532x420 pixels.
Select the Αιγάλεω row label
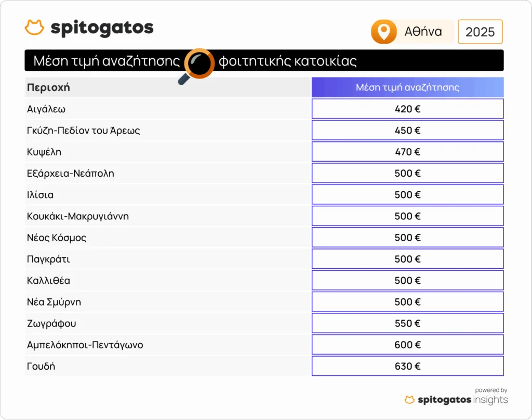(x=46, y=109)
